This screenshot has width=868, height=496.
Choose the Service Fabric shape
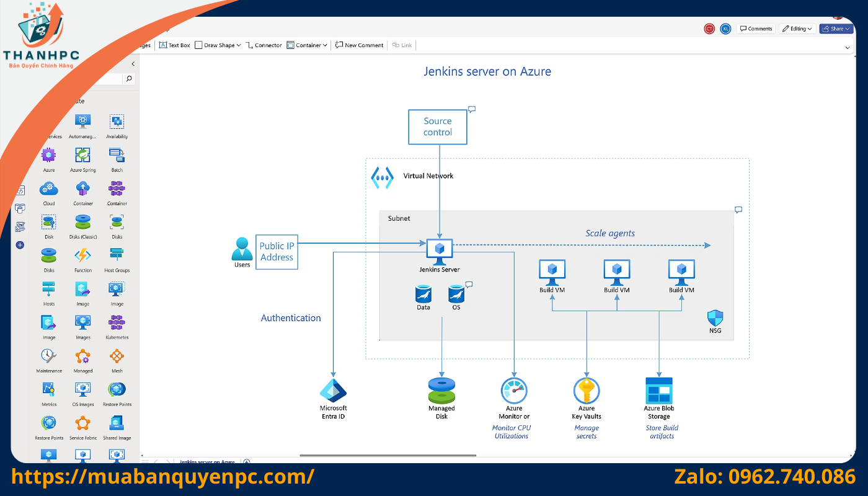pyautogui.click(x=82, y=423)
